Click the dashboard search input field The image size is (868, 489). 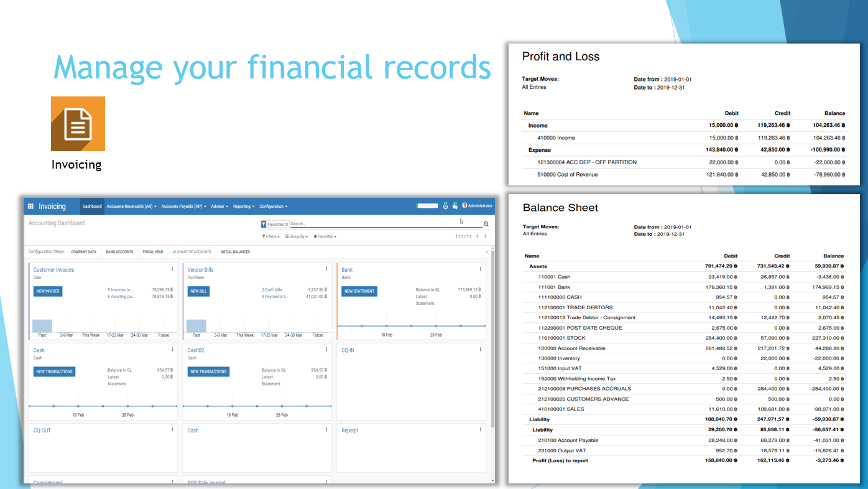click(x=386, y=224)
